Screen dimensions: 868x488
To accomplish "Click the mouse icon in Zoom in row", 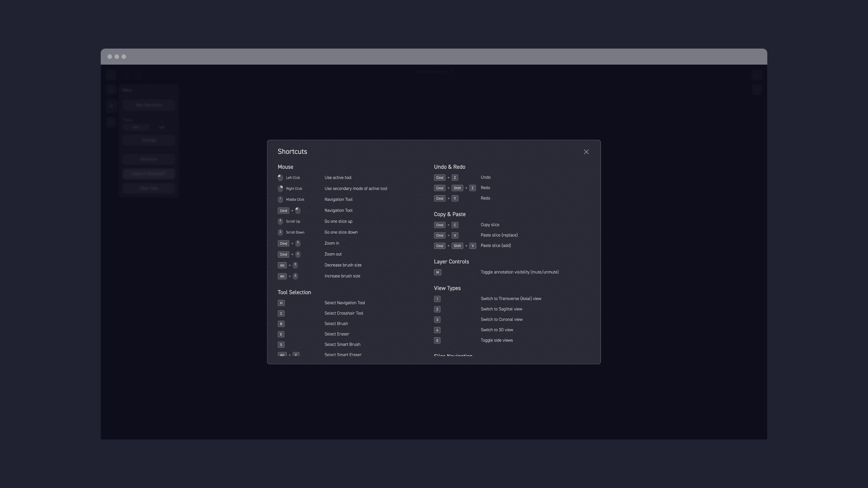I will point(298,243).
